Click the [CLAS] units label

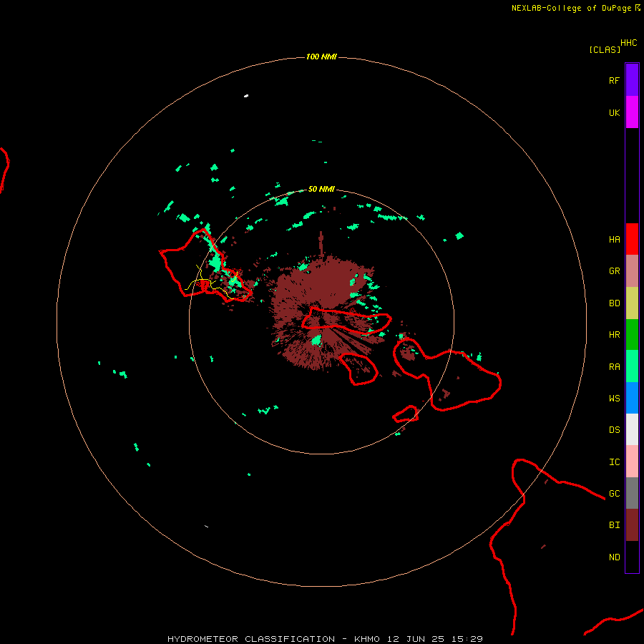(605, 49)
